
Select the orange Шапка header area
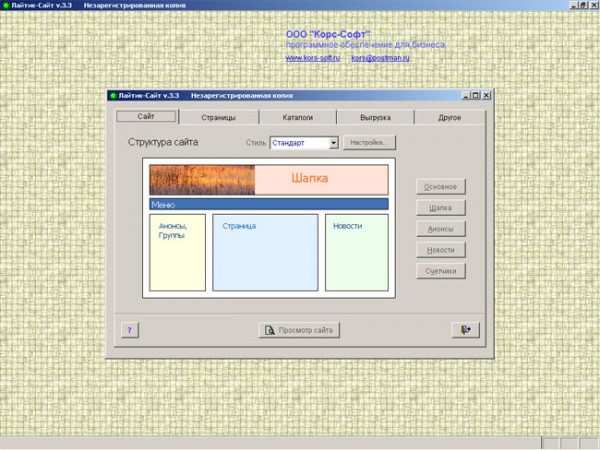[321, 179]
